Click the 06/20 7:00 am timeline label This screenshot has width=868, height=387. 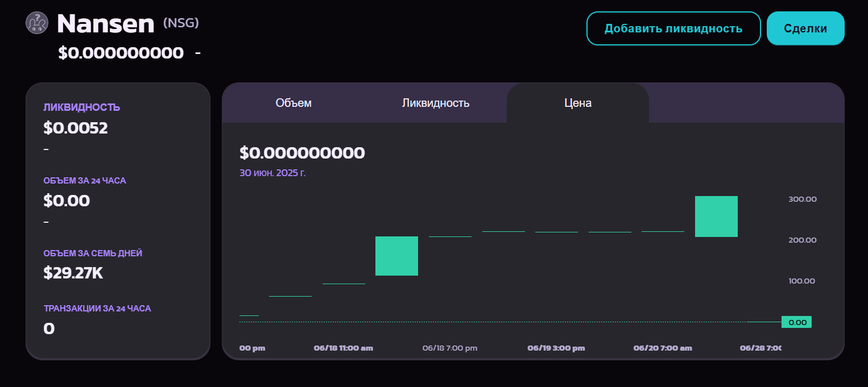662,348
